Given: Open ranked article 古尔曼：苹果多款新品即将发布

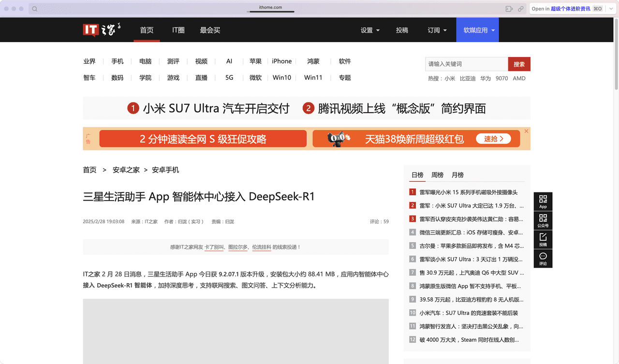Looking at the screenshot, I should click(472, 246).
